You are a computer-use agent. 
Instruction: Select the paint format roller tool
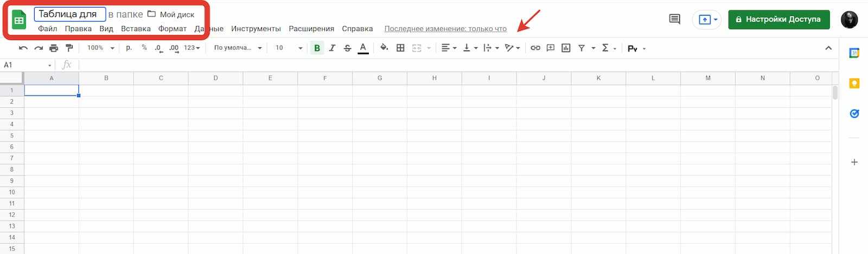(69, 48)
